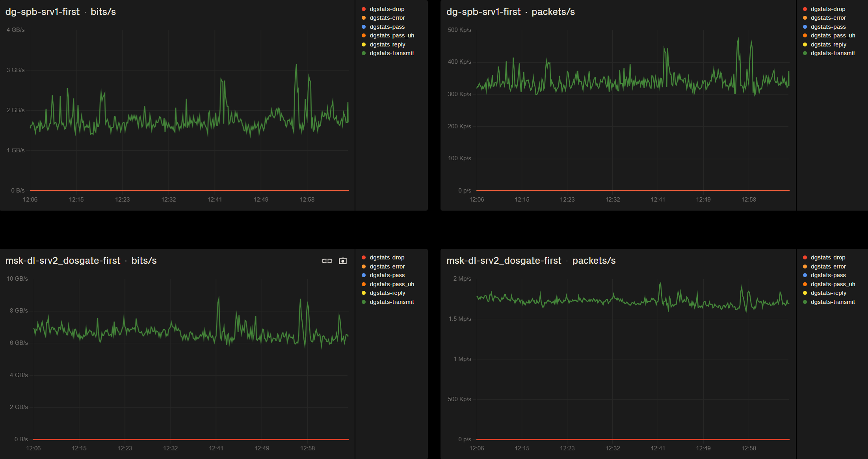Screen dimensions: 868x459
Task: Open dg-spb-srv1-first packets/s panel title menu
Action: 510,12
